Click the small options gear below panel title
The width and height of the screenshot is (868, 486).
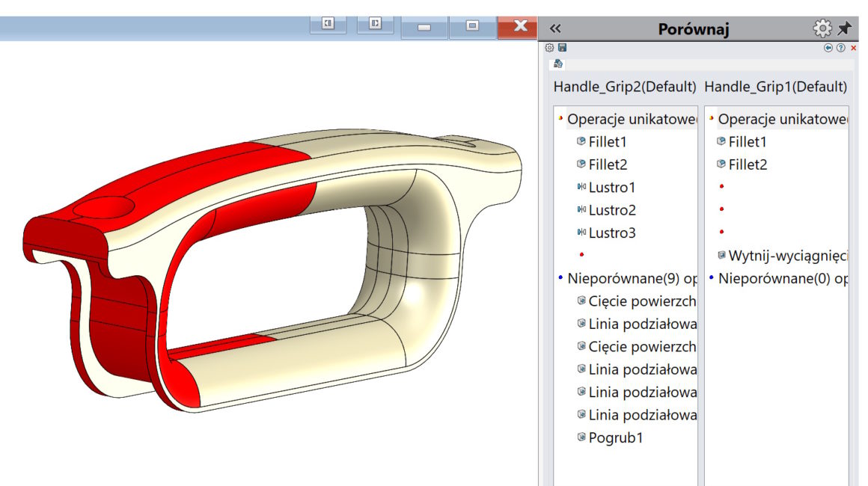(x=549, y=48)
